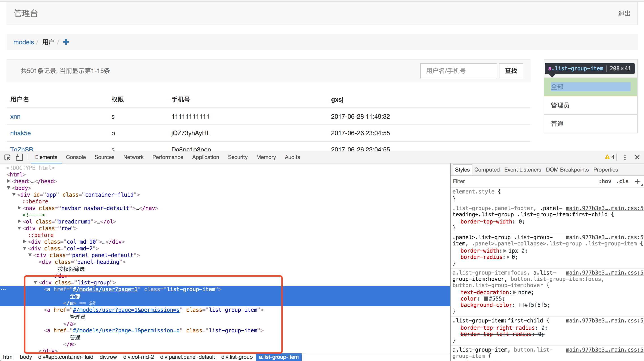The height and width of the screenshot is (361, 644).
Task: Close the DevTools panel
Action: point(637,157)
